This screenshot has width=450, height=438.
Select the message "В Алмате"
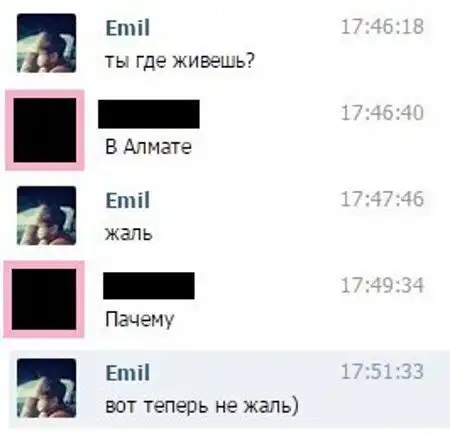[x=148, y=147]
